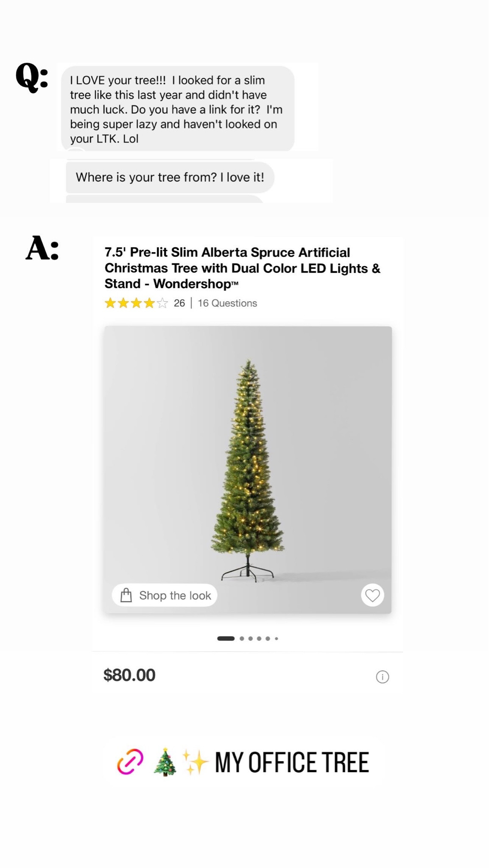This screenshot has width=489, height=868.
Task: Click the first gold star in the rating
Action: click(x=111, y=303)
